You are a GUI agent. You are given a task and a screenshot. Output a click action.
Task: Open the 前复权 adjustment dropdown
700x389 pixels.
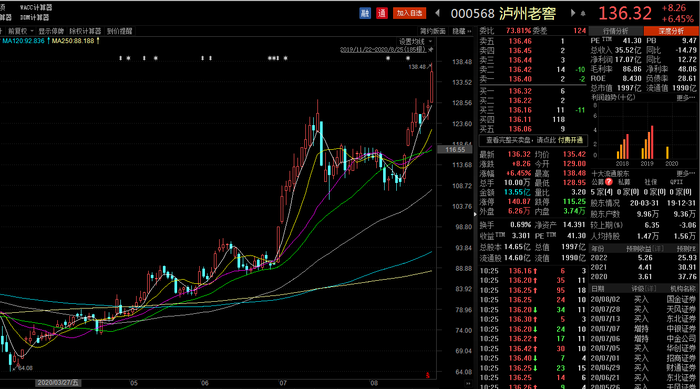[21, 31]
